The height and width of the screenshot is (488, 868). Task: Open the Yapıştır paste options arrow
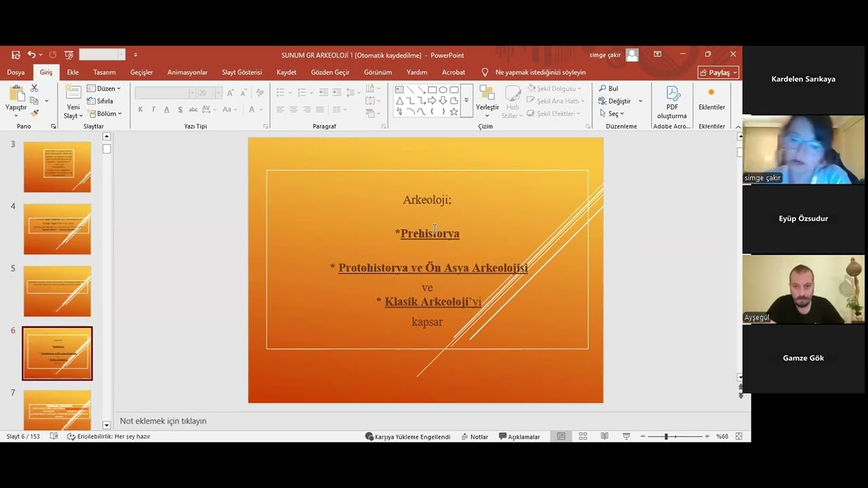[x=16, y=115]
